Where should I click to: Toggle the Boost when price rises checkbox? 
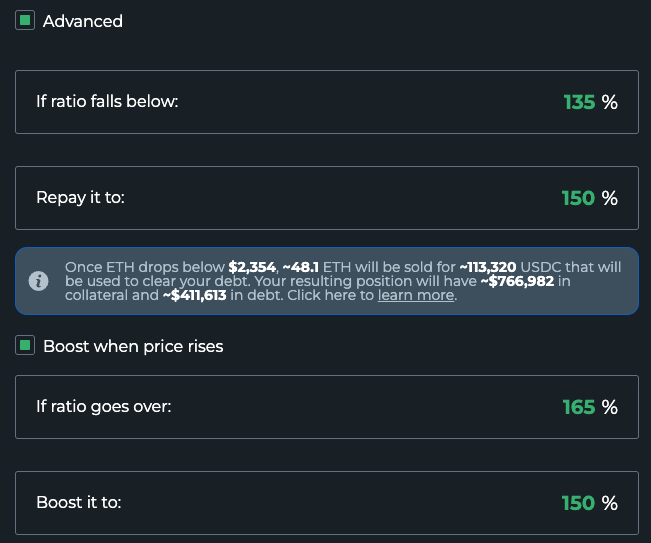pos(25,345)
